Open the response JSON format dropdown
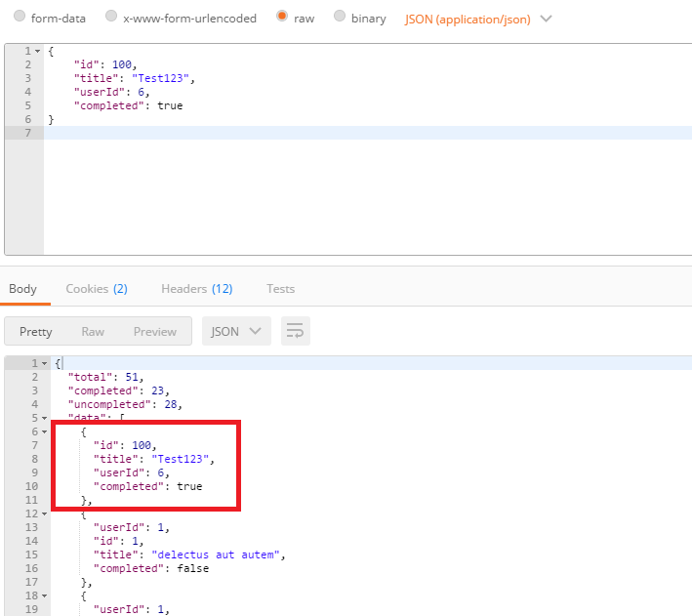This screenshot has height=616, width=692. coord(236,331)
